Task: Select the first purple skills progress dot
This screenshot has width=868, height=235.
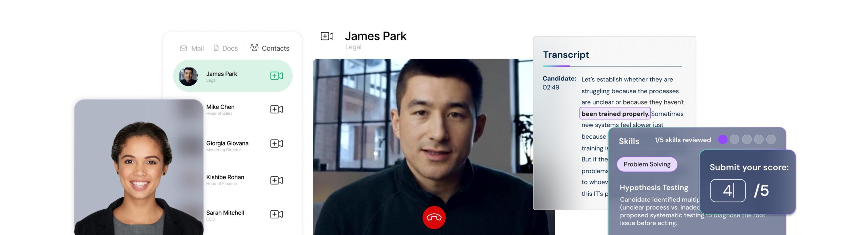Action: pyautogui.click(x=723, y=139)
